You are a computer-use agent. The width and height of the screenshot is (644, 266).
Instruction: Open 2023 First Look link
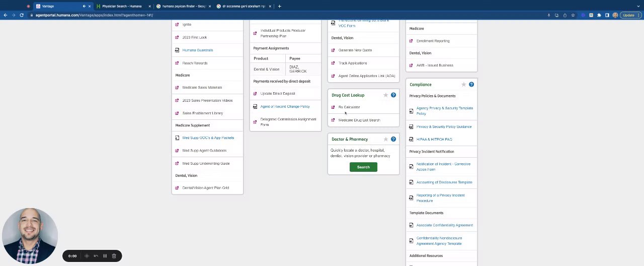195,37
